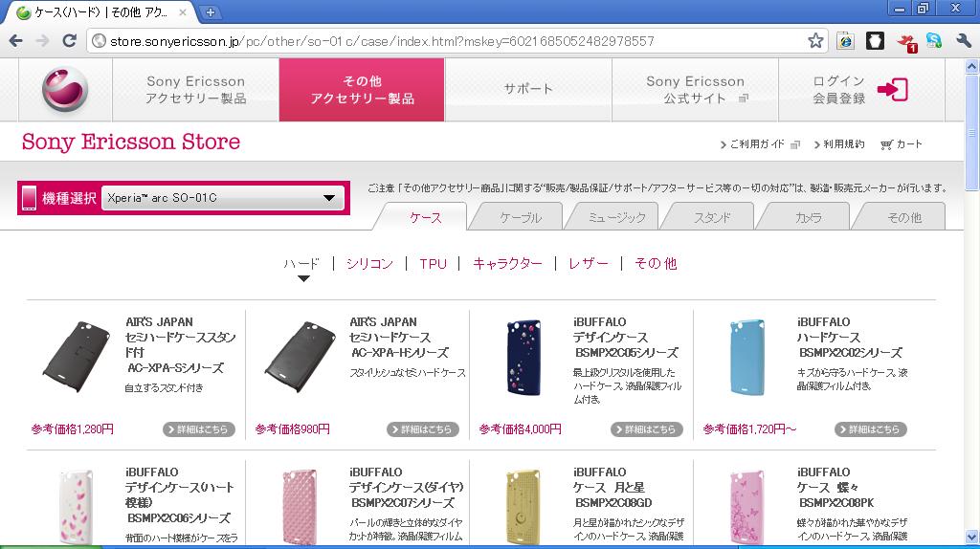Open Sony Ericsson アクセサリー製品 menu
The height and width of the screenshot is (549, 980).
click(x=195, y=90)
